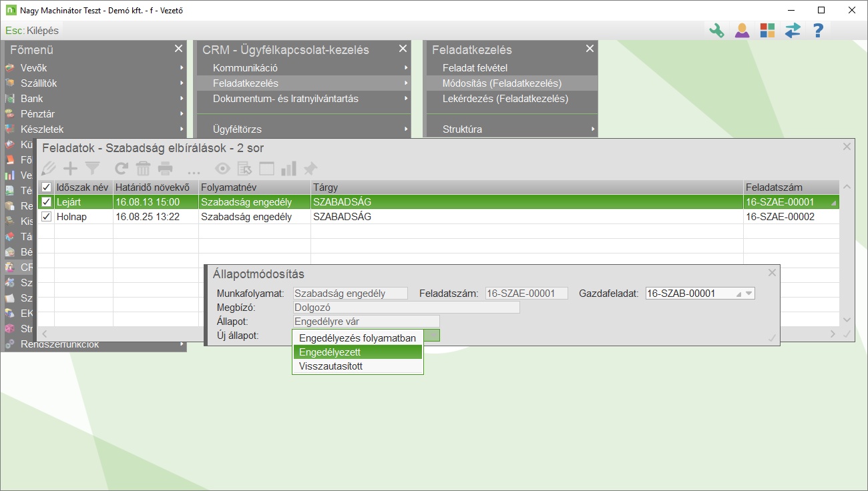Expand the Bank submenu arrow
The height and width of the screenshot is (491, 868).
click(x=182, y=99)
